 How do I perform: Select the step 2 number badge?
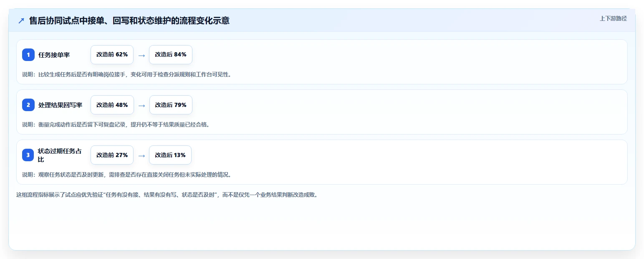[28, 105]
